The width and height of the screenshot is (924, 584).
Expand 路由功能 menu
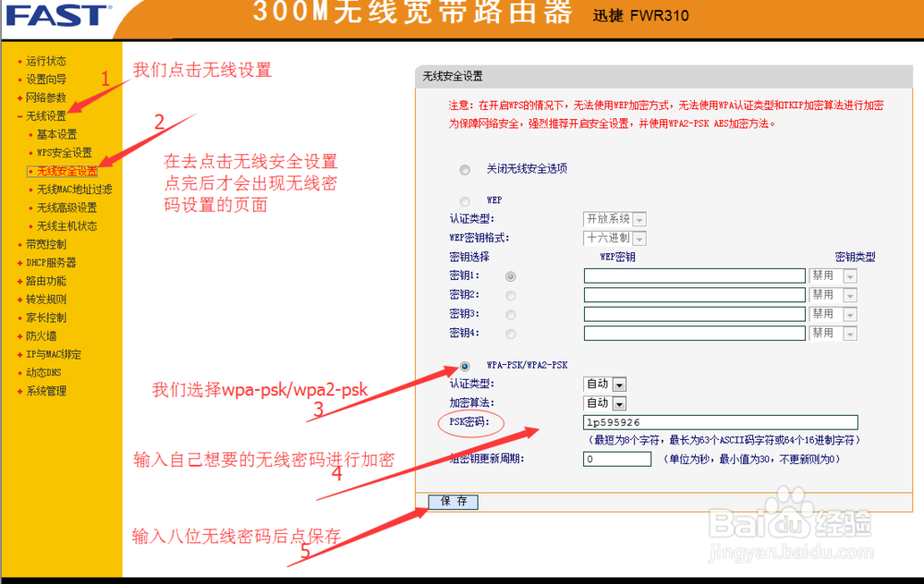tap(46, 281)
